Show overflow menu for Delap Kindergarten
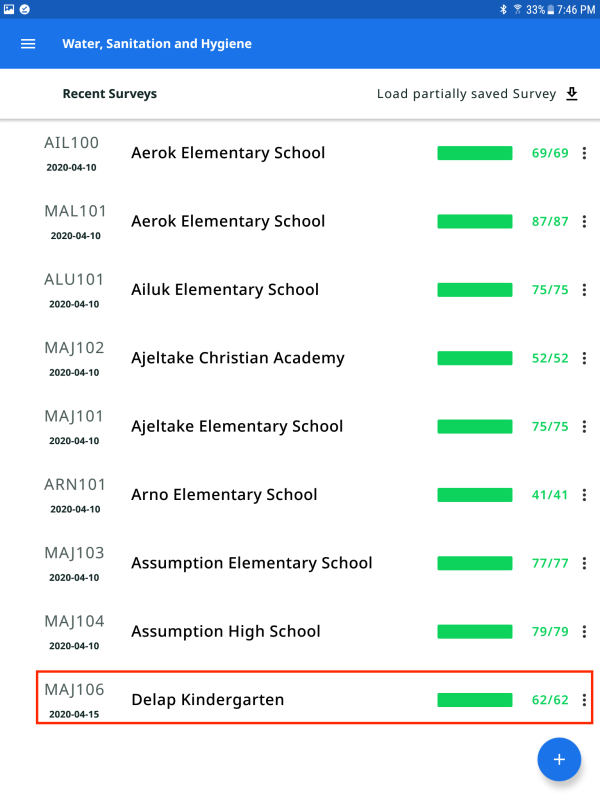 (x=584, y=700)
